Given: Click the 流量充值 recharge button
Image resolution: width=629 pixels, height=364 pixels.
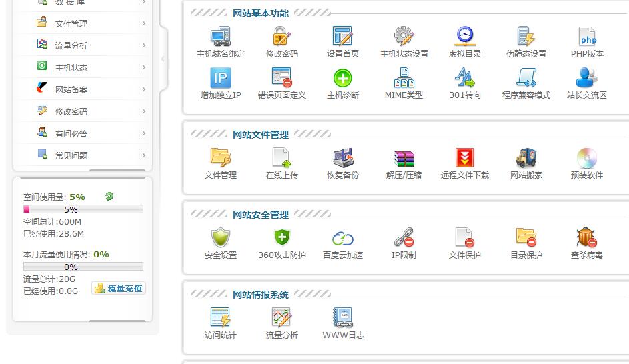Looking at the screenshot, I should point(119,289).
